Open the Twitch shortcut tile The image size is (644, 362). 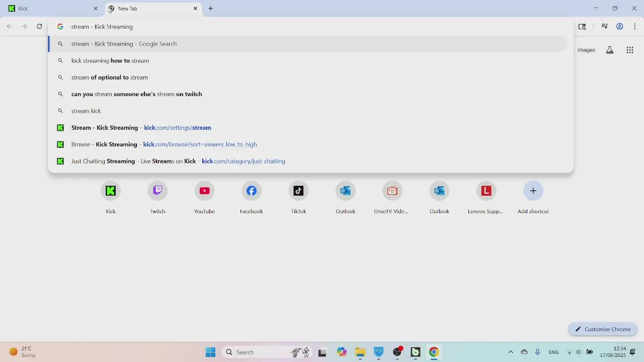[x=157, y=198]
